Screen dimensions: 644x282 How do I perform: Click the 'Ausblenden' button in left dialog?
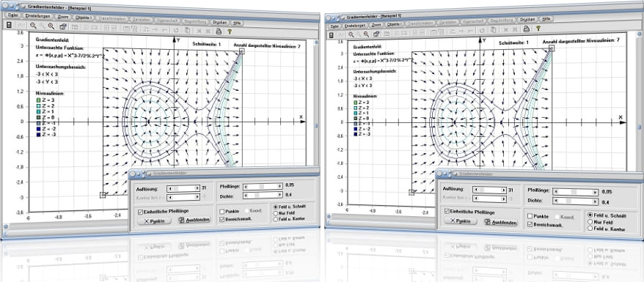194,220
